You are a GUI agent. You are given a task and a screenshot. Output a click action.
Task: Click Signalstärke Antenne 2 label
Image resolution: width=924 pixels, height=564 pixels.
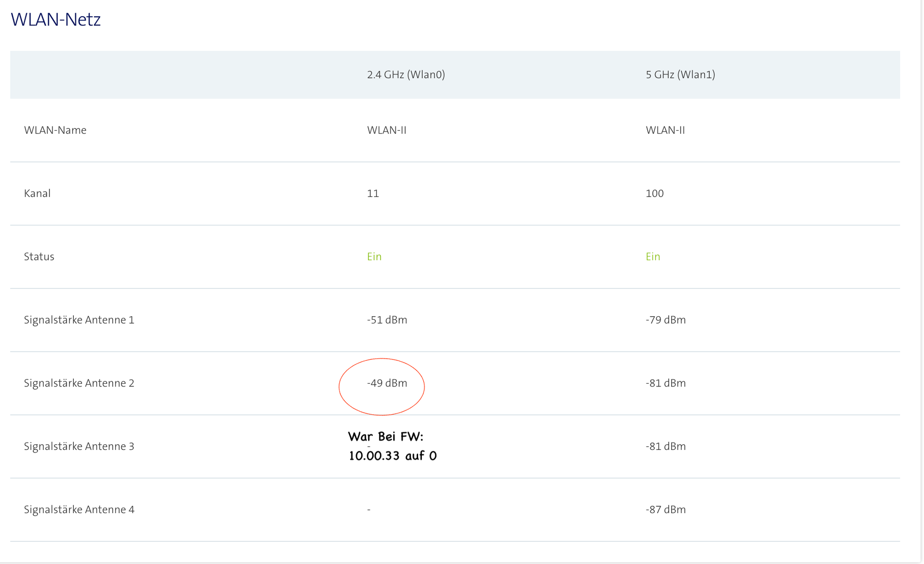(79, 383)
